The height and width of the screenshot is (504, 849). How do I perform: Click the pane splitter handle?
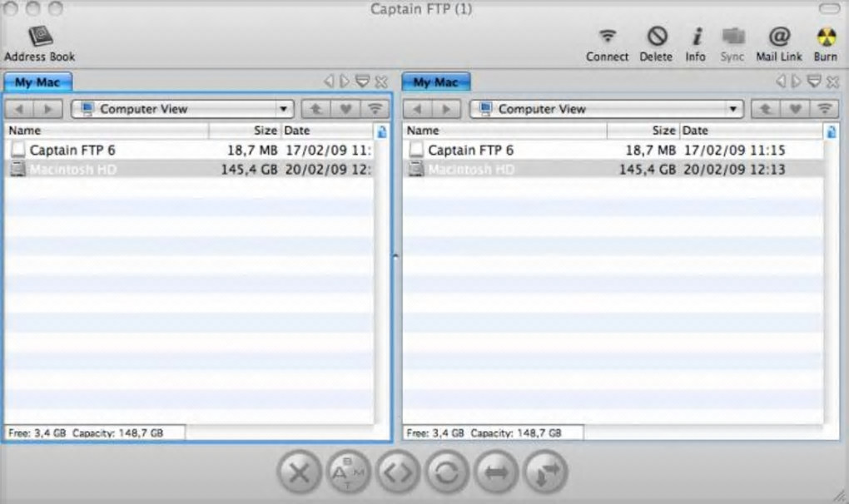click(395, 257)
